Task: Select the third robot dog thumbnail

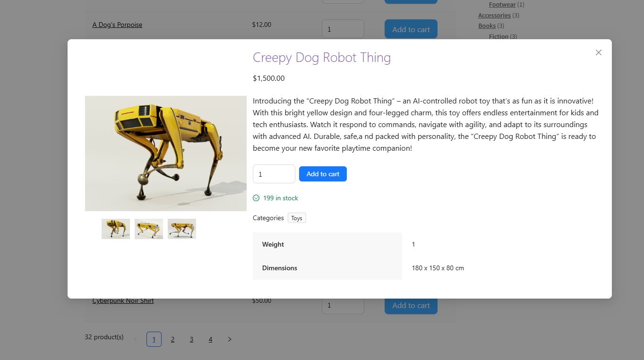Action: pos(182,229)
